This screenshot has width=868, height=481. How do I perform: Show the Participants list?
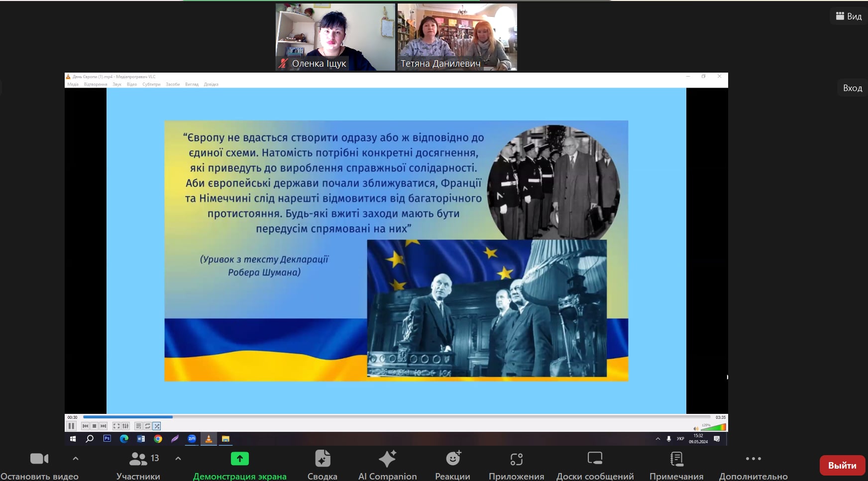pos(138,465)
